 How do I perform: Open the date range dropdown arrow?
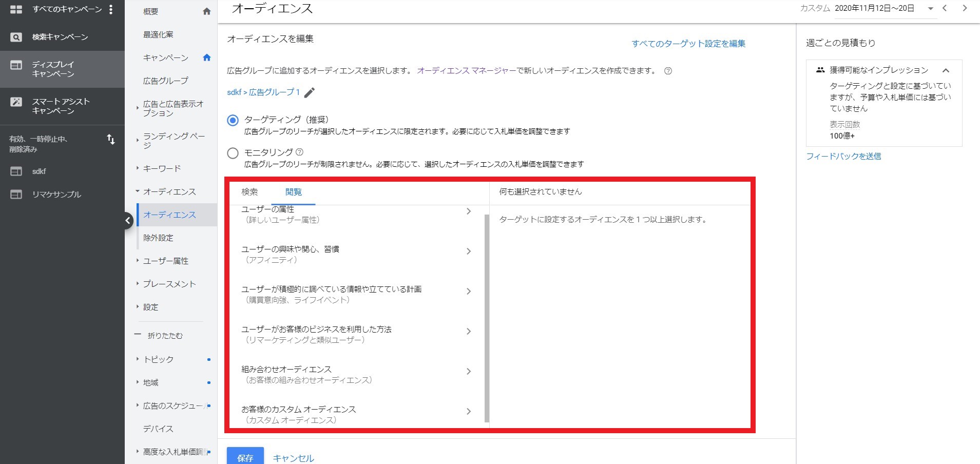[x=931, y=9]
